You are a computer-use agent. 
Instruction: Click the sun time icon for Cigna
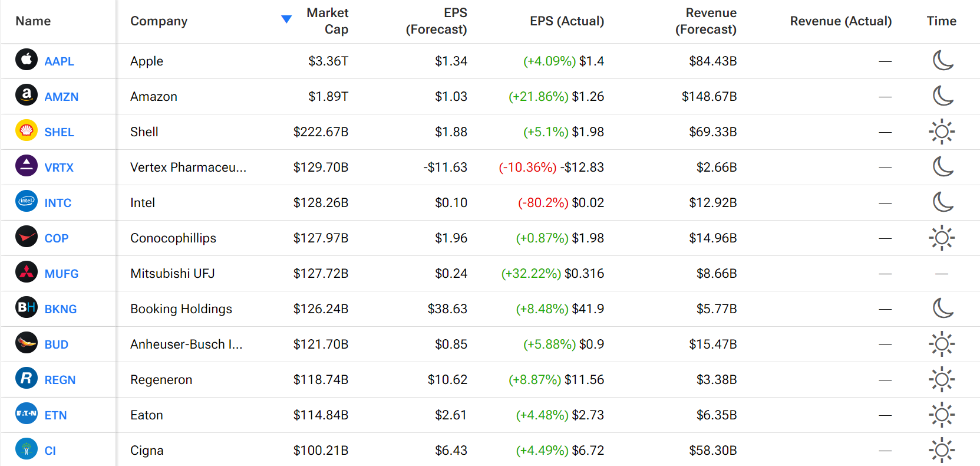tap(942, 450)
